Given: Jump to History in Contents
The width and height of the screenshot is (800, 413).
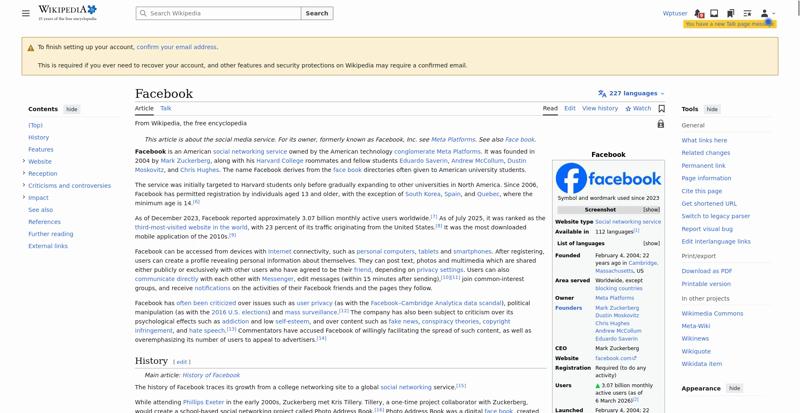Looking at the screenshot, I should (39, 137).
